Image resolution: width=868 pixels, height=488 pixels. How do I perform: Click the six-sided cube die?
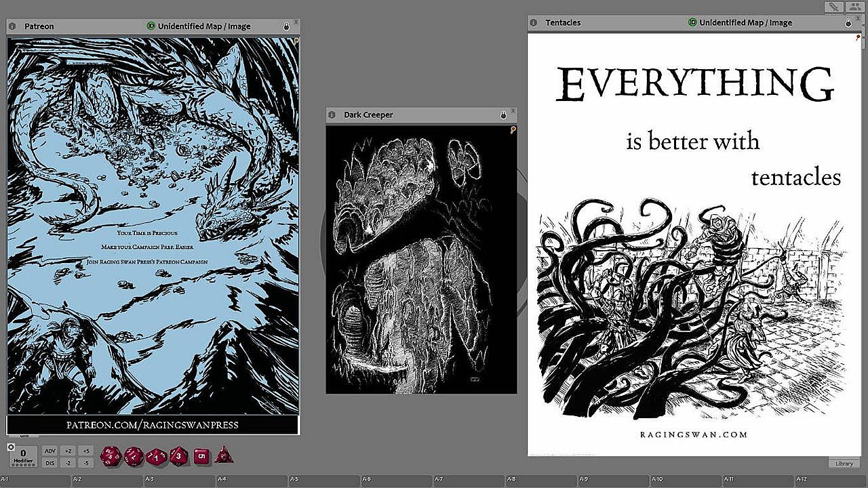point(201,456)
